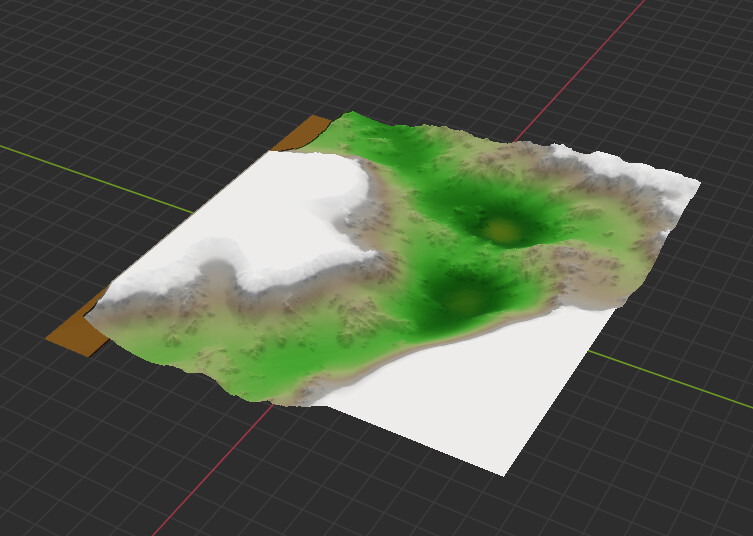753x536 pixels.
Task: Click the bottom tip of the white plane
Action: pos(503,472)
